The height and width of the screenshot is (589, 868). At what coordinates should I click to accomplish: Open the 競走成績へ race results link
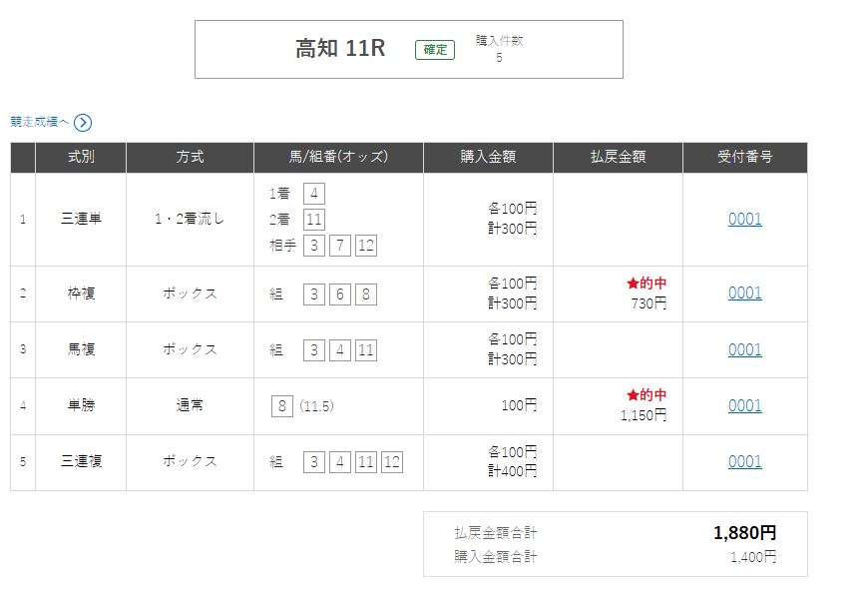point(40,122)
